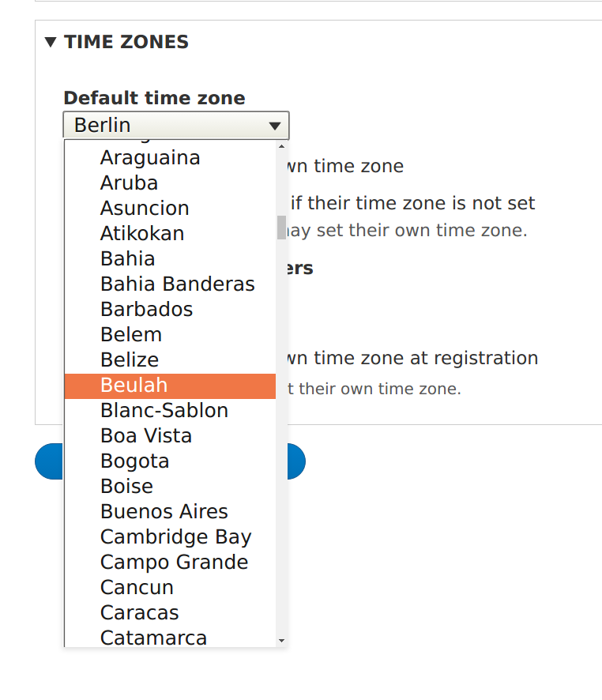Choose Bahia Banderas from the list
The image size is (602, 700).
point(177,284)
